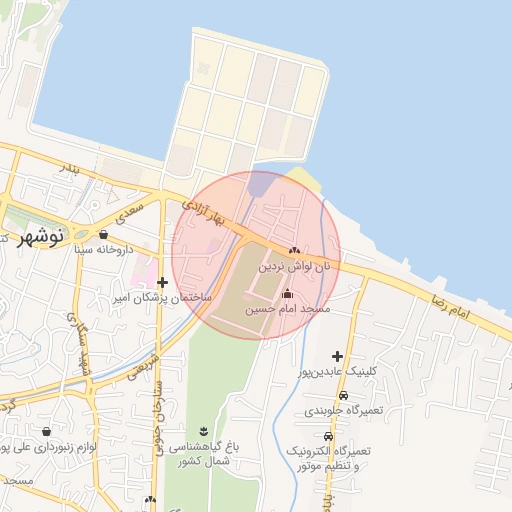Select the تعمیرگاه جلوبندی place label
This screenshot has height=512, width=512.
click(x=344, y=411)
